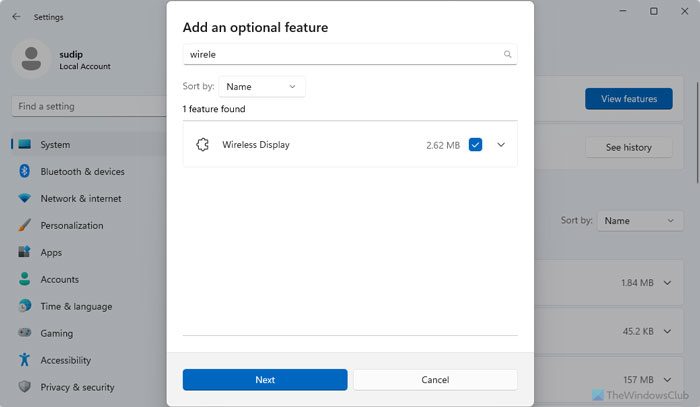Cancel the optional feature dialog
Viewport: 700px width, 407px height.
(x=435, y=379)
